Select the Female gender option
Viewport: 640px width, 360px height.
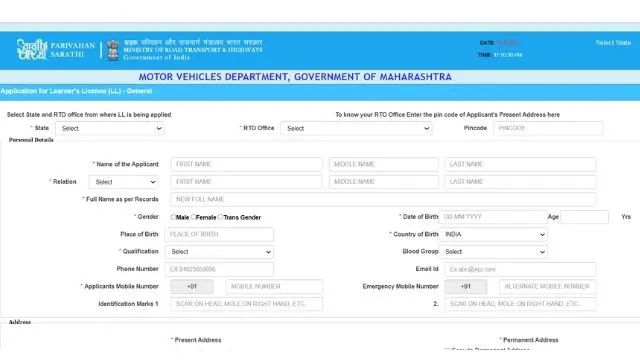pos(193,217)
